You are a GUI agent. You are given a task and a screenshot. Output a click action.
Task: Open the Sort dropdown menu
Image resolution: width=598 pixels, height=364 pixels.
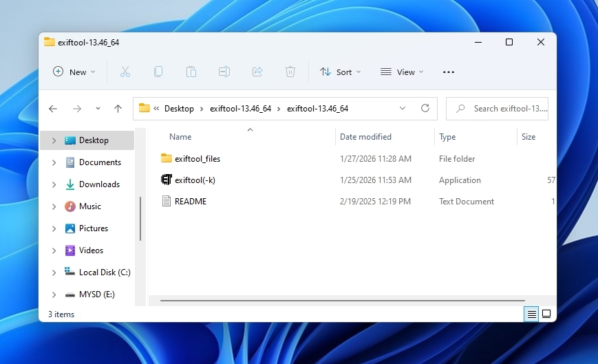pos(340,72)
